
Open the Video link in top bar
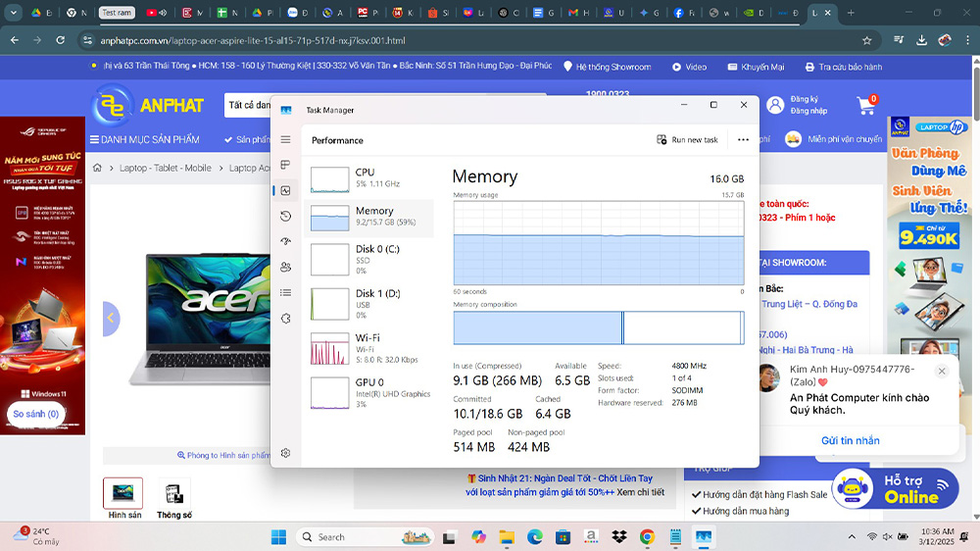tap(689, 67)
